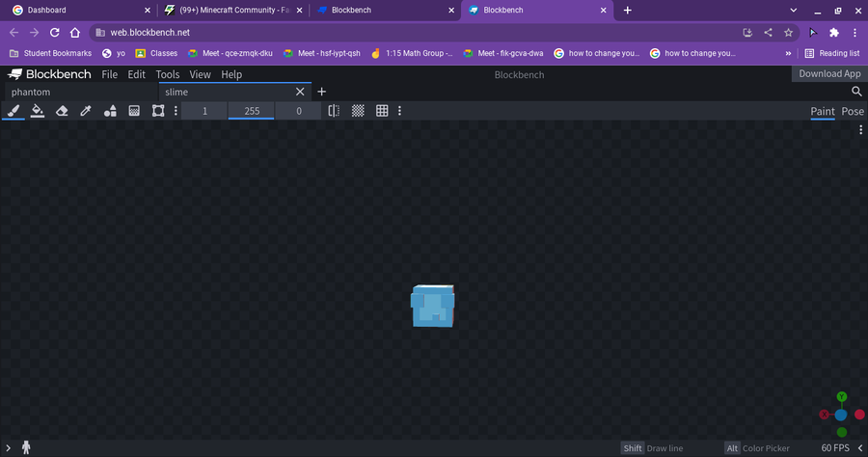This screenshot has width=868, height=457.
Task: Open the File menu
Action: point(110,74)
